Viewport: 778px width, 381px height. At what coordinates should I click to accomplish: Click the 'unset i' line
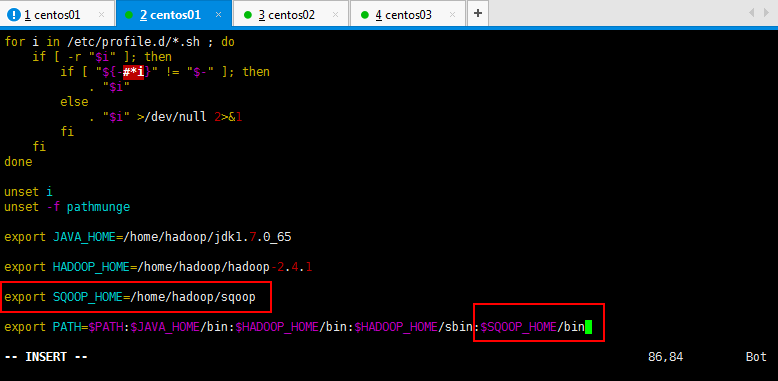(28, 191)
